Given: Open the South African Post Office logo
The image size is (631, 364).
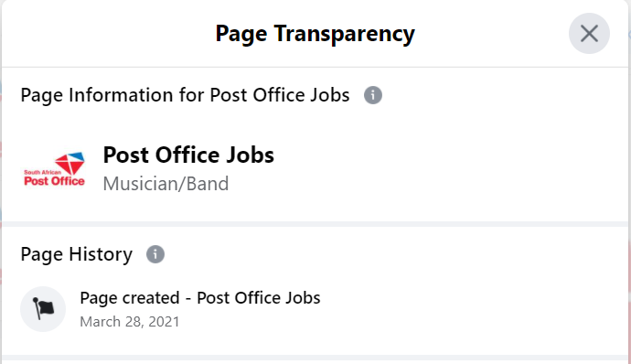Looking at the screenshot, I should 54,169.
